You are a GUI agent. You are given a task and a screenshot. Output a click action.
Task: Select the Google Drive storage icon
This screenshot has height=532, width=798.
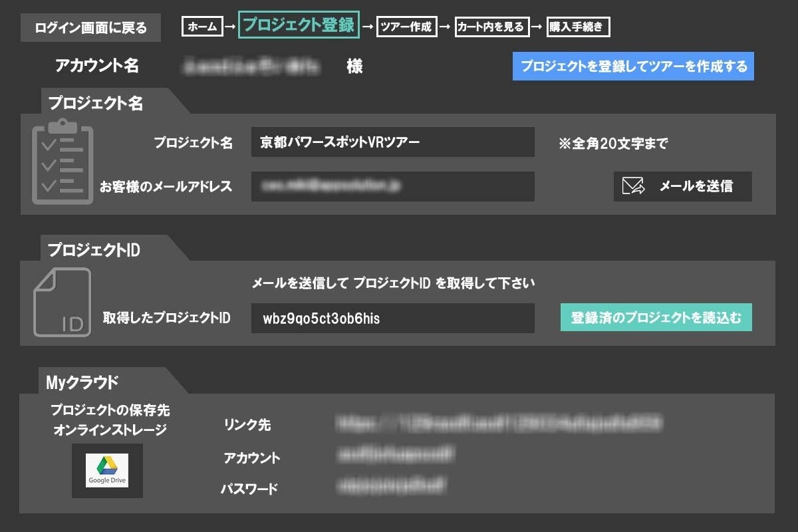[107, 471]
